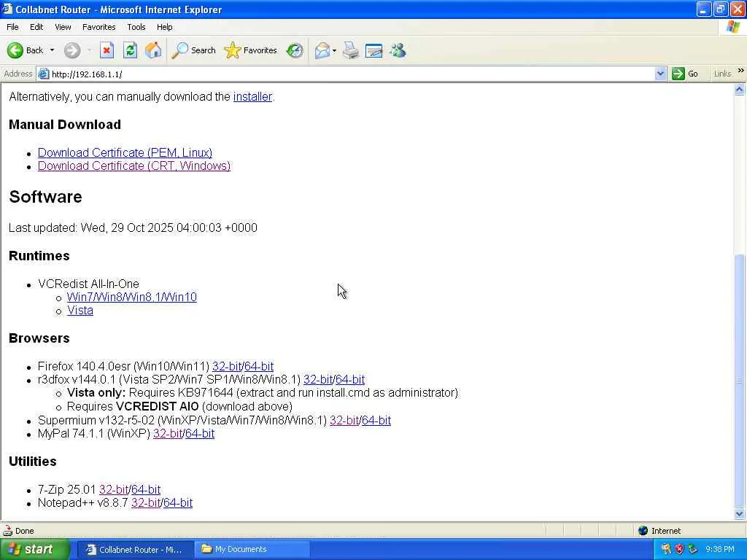The width and height of the screenshot is (747, 560).
Task: Download 7-Zip 25.01 32-bit
Action: [x=114, y=489]
